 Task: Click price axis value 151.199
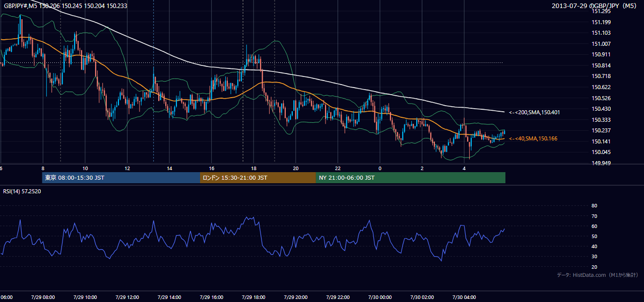click(x=602, y=22)
